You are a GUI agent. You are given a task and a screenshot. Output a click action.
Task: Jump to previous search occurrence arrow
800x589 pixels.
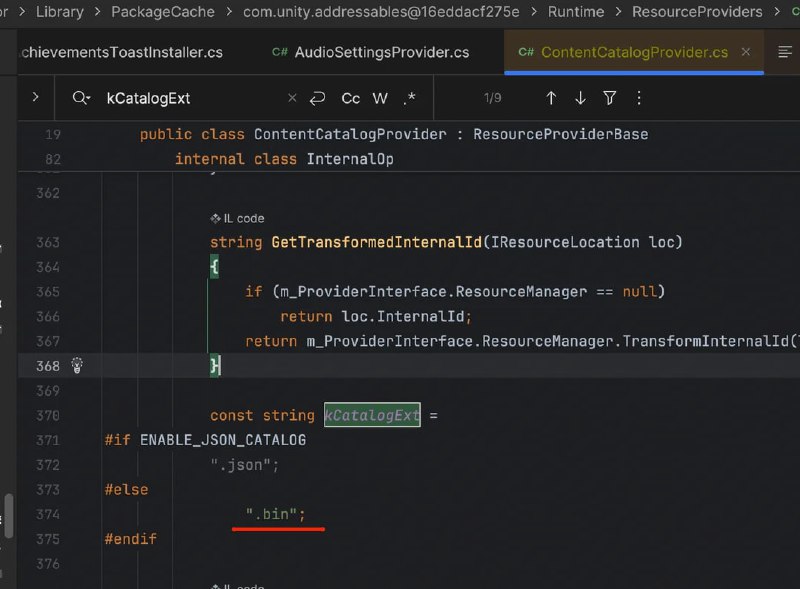click(551, 98)
